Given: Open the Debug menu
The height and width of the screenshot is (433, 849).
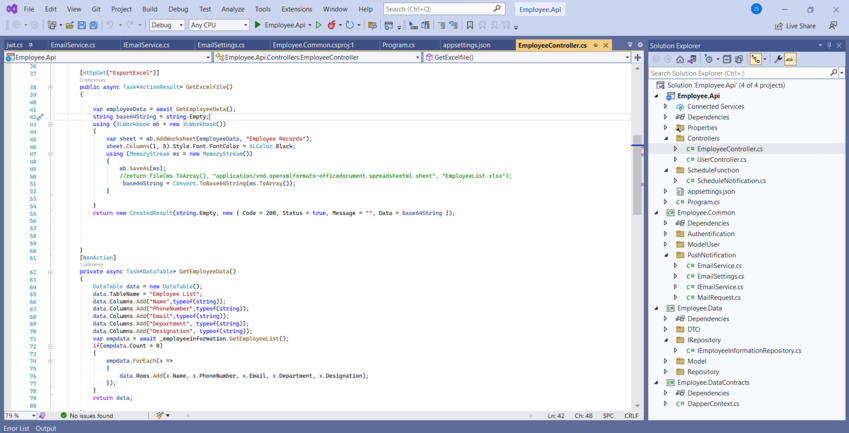Looking at the screenshot, I should pyautogui.click(x=178, y=9).
